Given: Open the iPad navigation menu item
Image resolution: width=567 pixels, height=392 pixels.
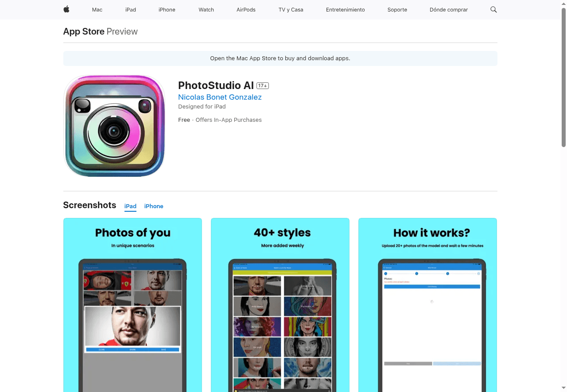Looking at the screenshot, I should point(131,9).
